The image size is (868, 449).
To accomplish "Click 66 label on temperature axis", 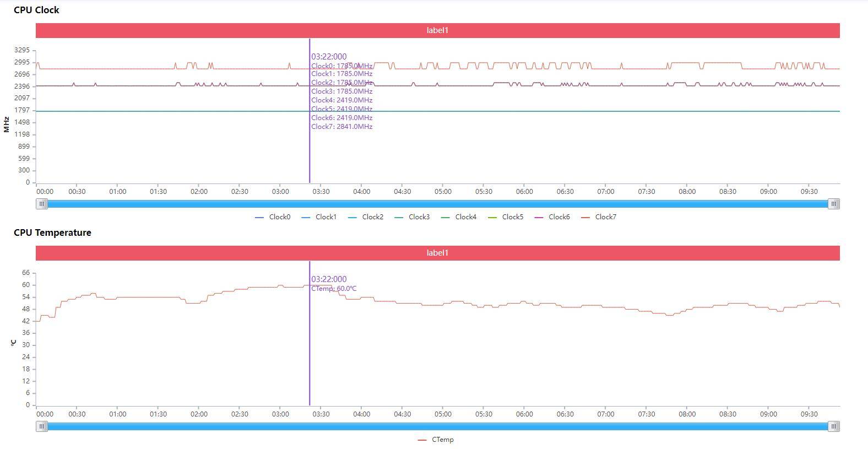I will coord(26,273).
